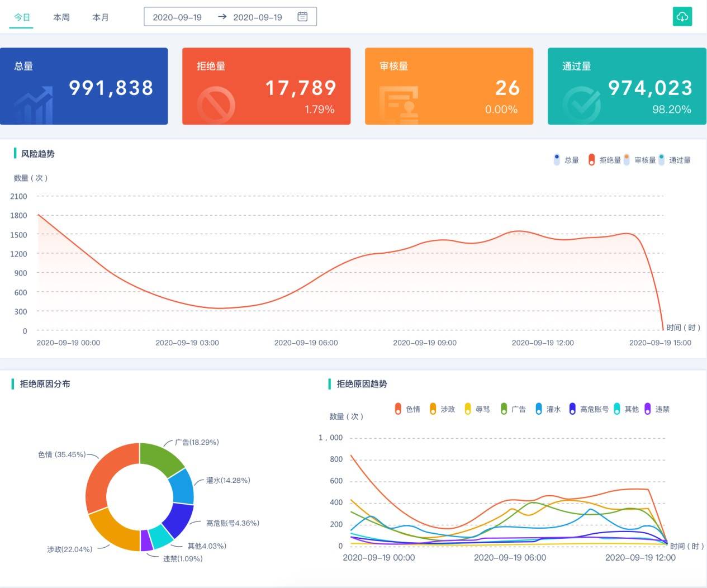Click the rejected prohibition icon on red card
This screenshot has width=707, height=588.
pyautogui.click(x=216, y=105)
